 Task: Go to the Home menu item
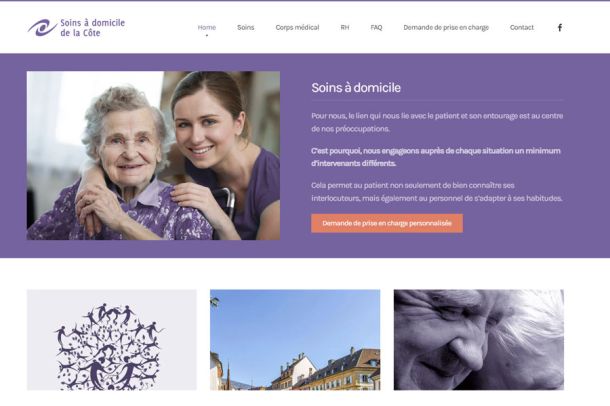coord(207,27)
